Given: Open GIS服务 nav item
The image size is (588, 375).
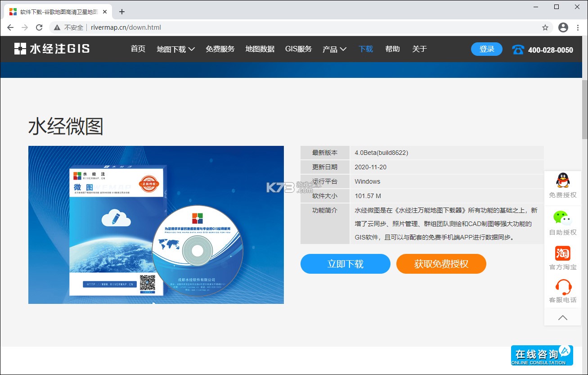Looking at the screenshot, I should [x=298, y=49].
